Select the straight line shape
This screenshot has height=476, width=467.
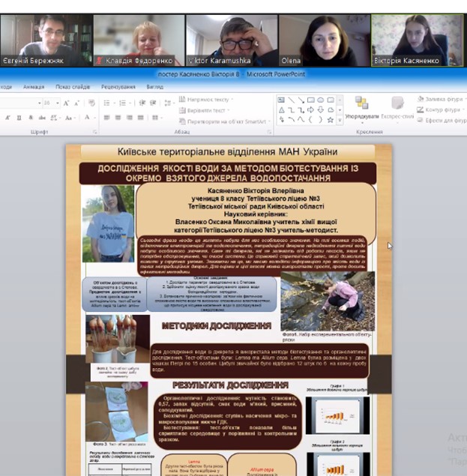coord(291,100)
